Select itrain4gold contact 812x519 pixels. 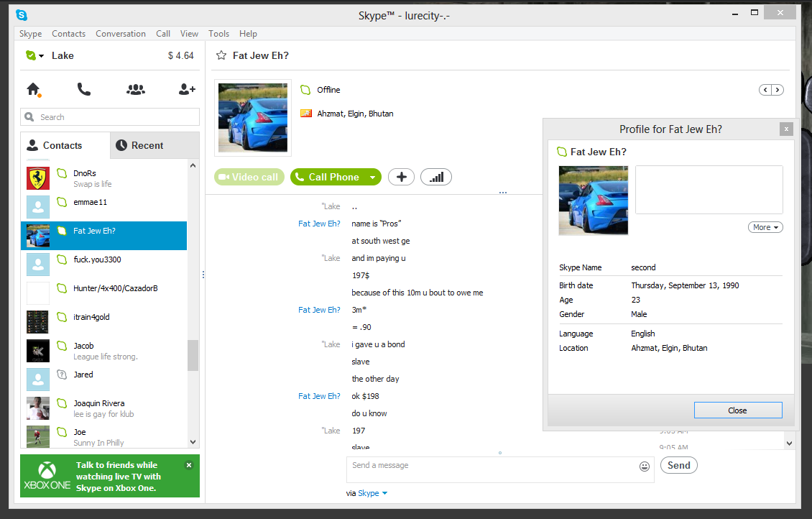(x=103, y=321)
